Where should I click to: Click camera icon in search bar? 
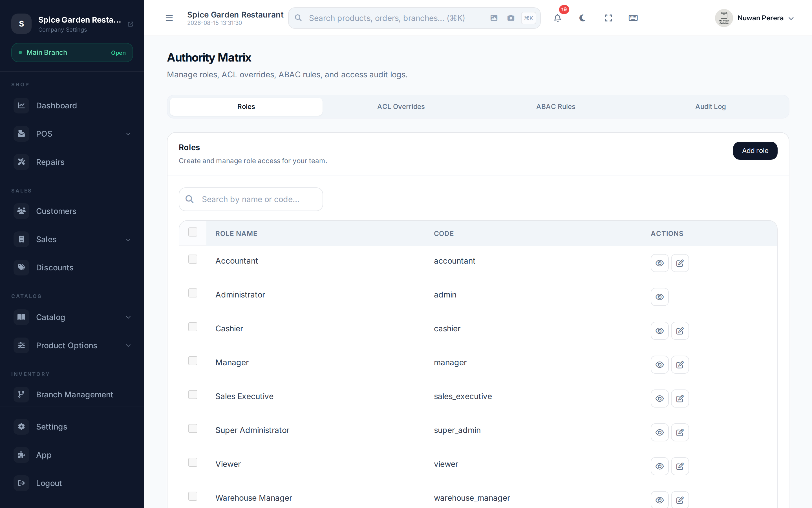[x=511, y=18]
